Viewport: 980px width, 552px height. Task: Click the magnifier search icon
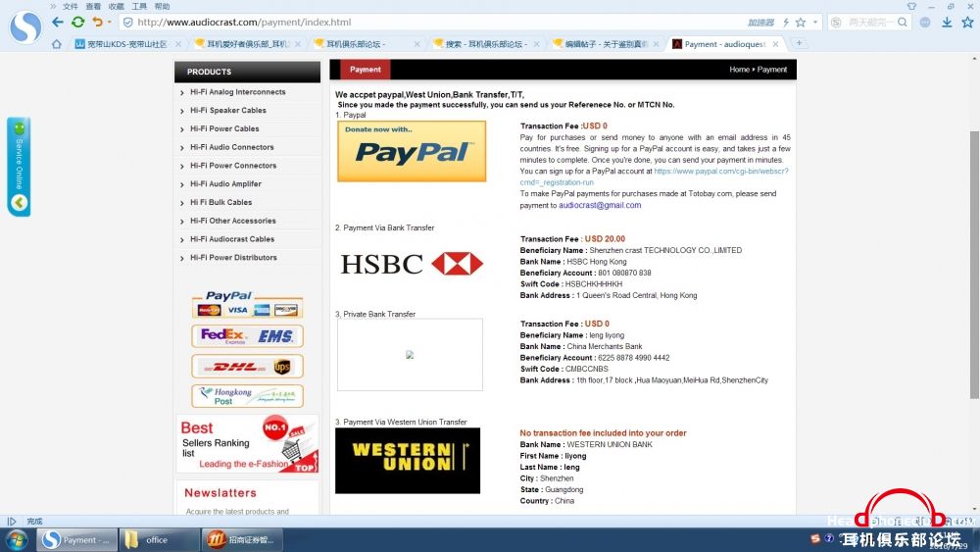pos(902,23)
